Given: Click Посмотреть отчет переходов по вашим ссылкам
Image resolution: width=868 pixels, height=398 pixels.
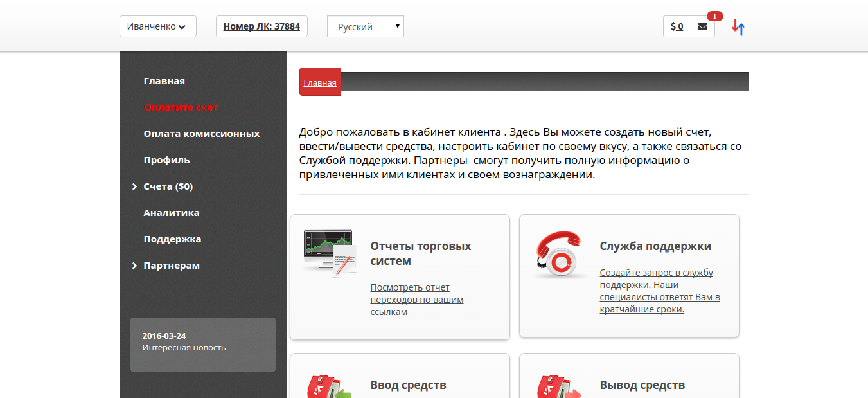Looking at the screenshot, I should (417, 300).
